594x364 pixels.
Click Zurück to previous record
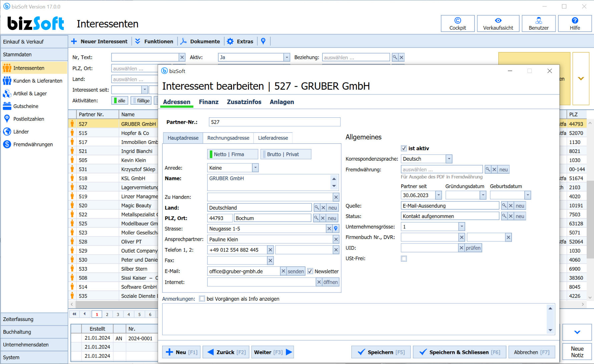pyautogui.click(x=226, y=352)
